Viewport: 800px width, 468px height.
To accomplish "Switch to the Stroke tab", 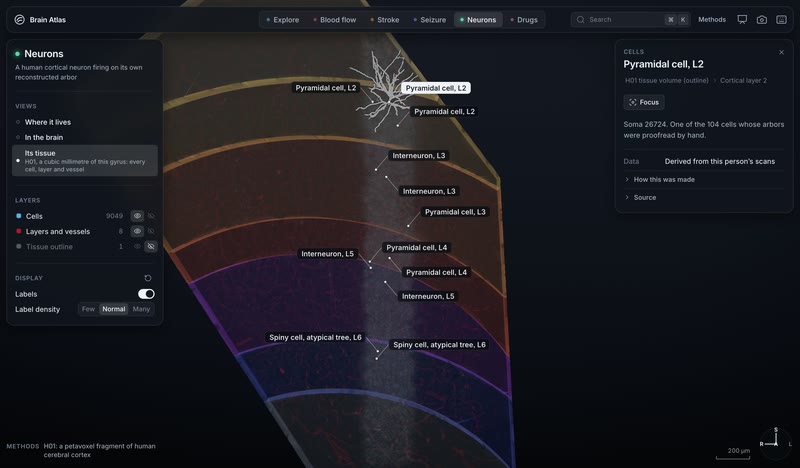I will (385, 19).
